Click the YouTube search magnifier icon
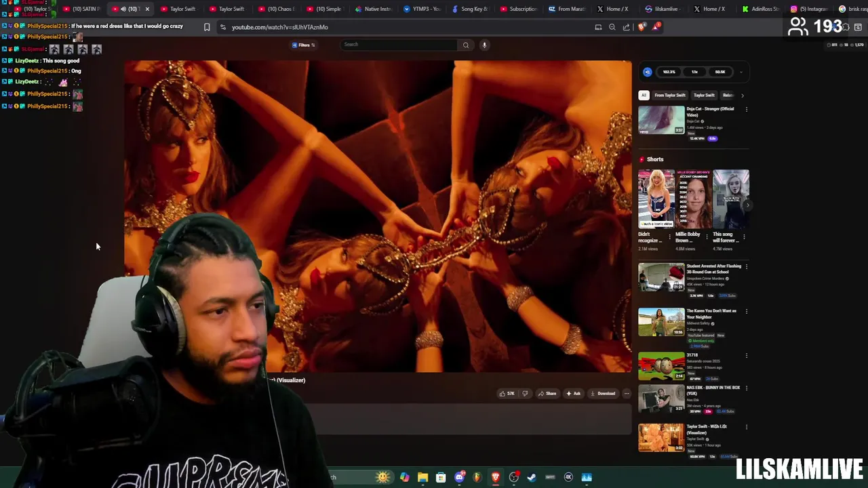This screenshot has height=488, width=868. click(x=466, y=45)
